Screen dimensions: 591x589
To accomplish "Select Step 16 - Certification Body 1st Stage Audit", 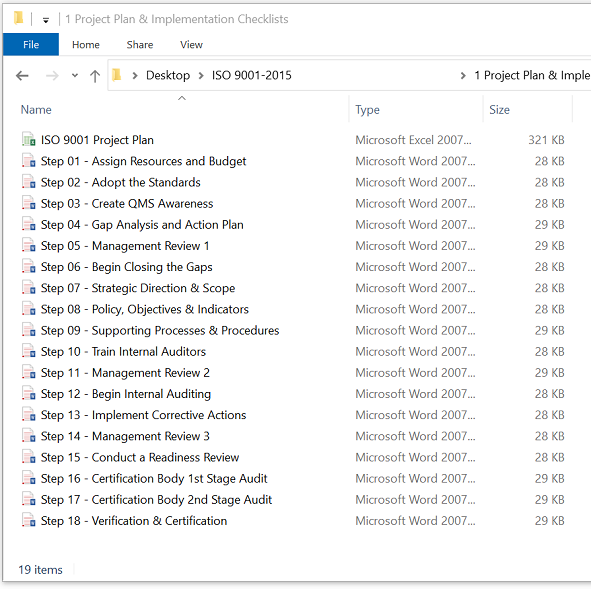I will click(x=154, y=479).
